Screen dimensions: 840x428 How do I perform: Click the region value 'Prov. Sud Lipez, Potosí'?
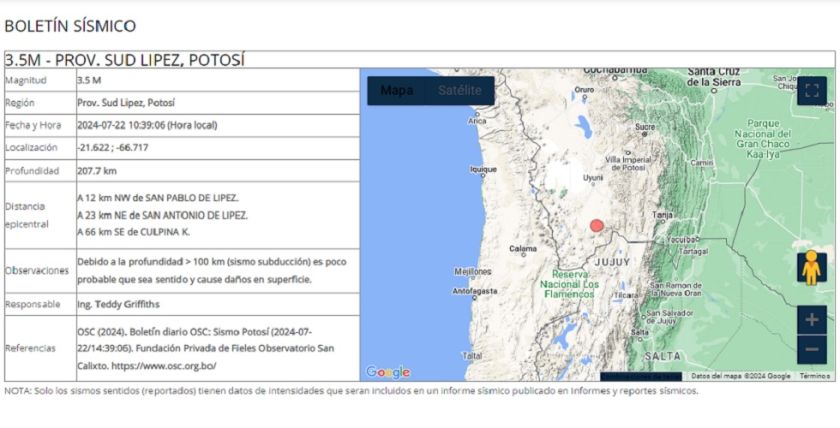pos(126,103)
